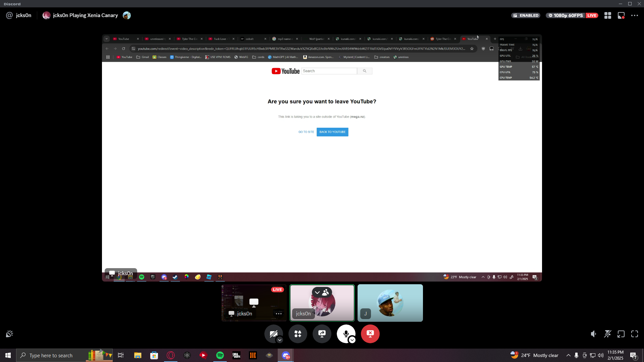This screenshot has width=644, height=362.
Task: Open the soundboard waving hand icon
Action: (9, 334)
